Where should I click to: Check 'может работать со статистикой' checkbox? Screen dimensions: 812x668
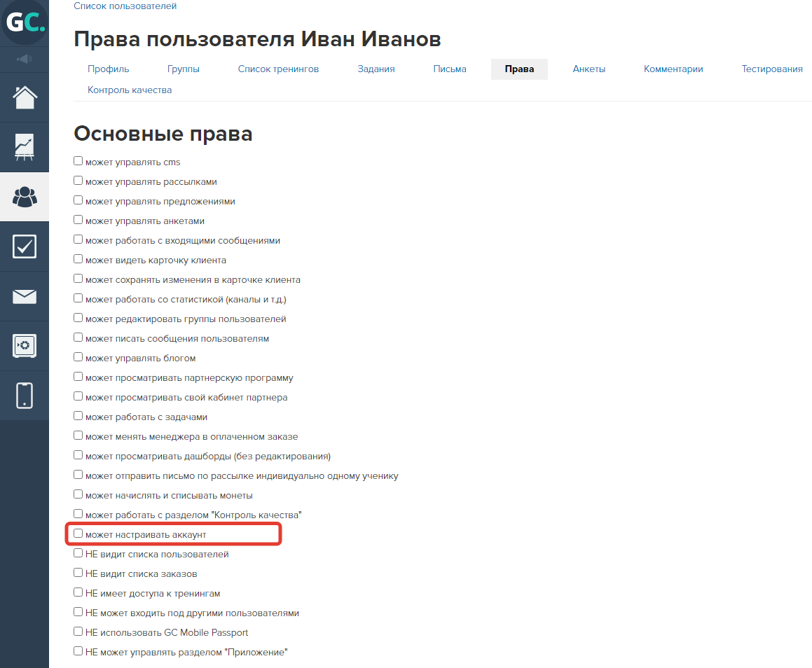point(78,298)
